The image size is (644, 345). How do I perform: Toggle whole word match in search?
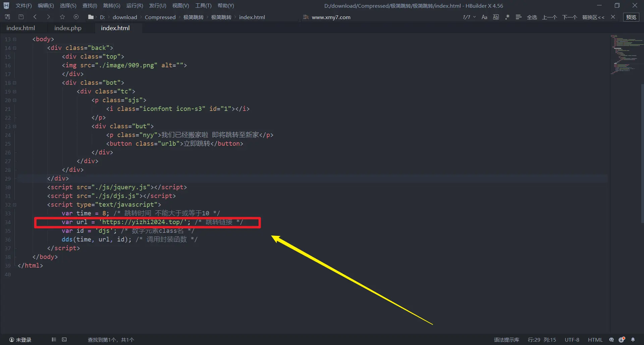click(496, 17)
